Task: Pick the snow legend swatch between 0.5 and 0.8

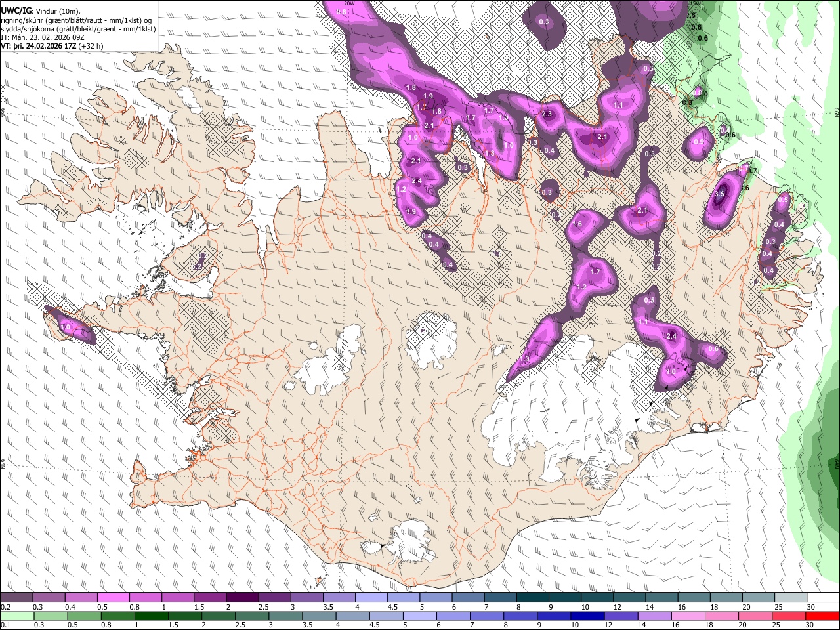Action: click(113, 597)
